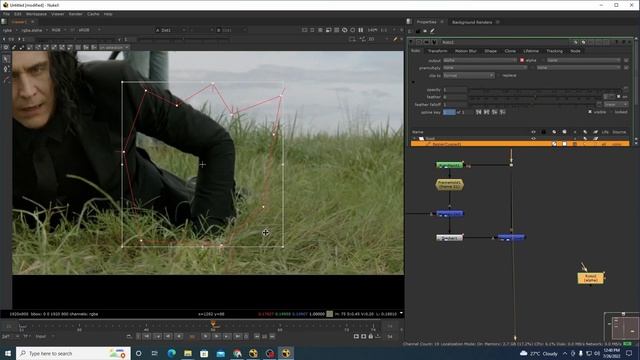The width and height of the screenshot is (640, 360).
Task: Switch to the Shape tab
Action: [x=491, y=51]
